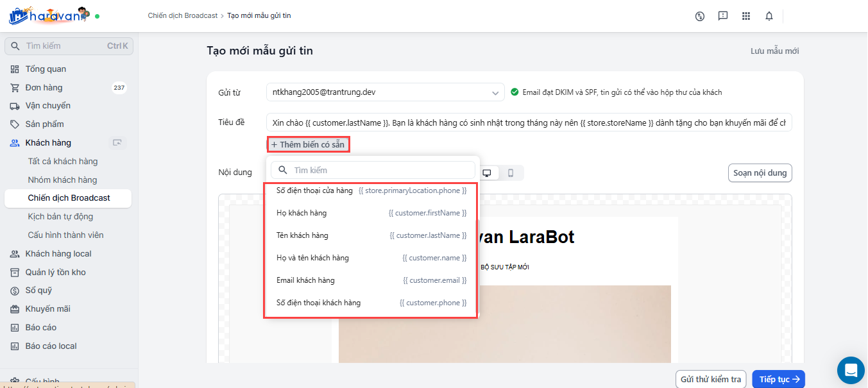This screenshot has height=388, width=868.
Task: Open the history clock icon in header
Action: coord(700,16)
